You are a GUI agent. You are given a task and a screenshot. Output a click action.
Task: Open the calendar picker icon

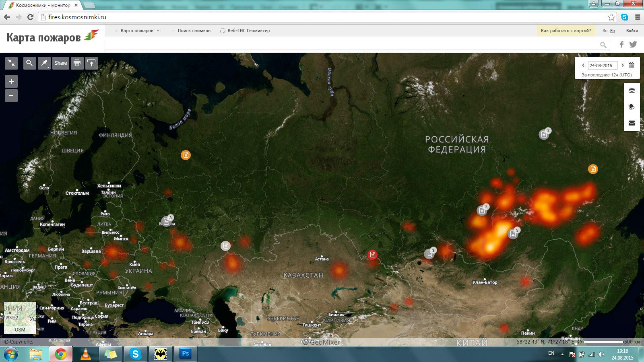tap(632, 65)
